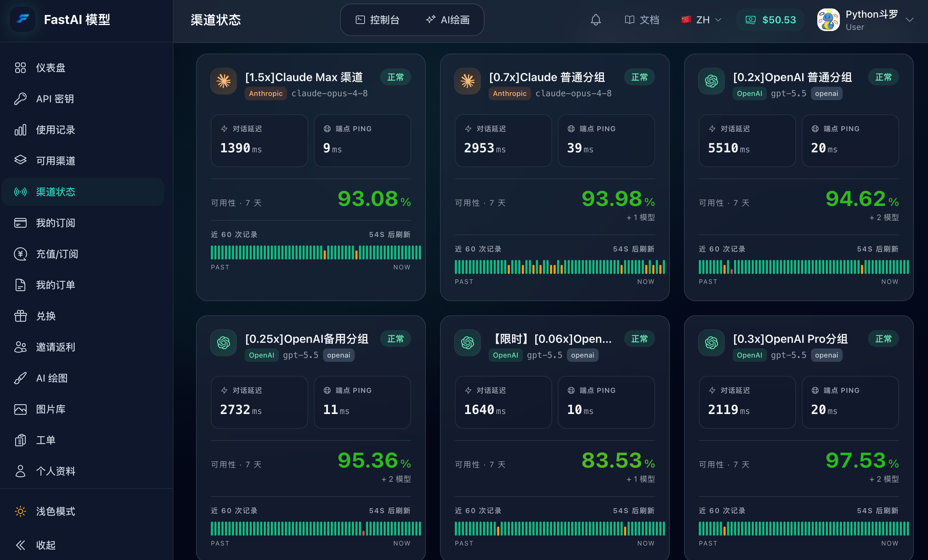Image resolution: width=928 pixels, height=560 pixels.
Task: Click the 邀请返利 people icon
Action: coord(20,347)
